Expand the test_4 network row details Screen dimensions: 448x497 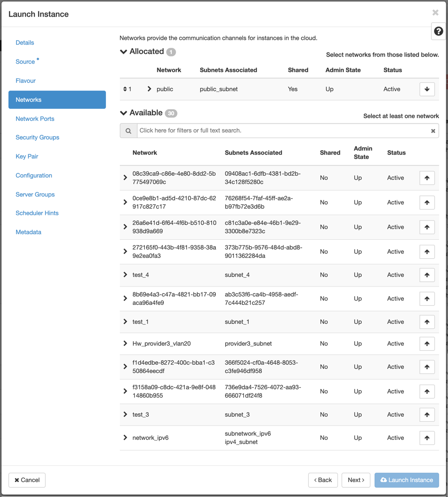coord(125,275)
